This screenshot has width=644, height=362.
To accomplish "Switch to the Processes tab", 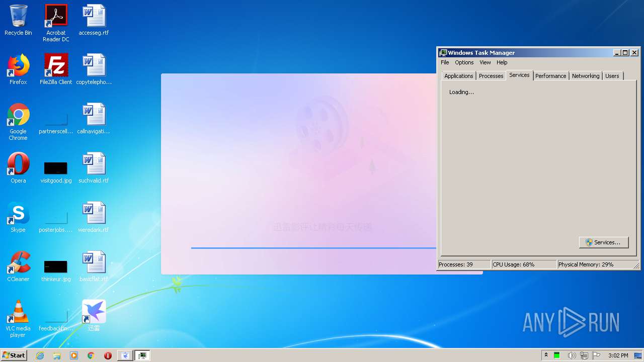I will (x=491, y=76).
